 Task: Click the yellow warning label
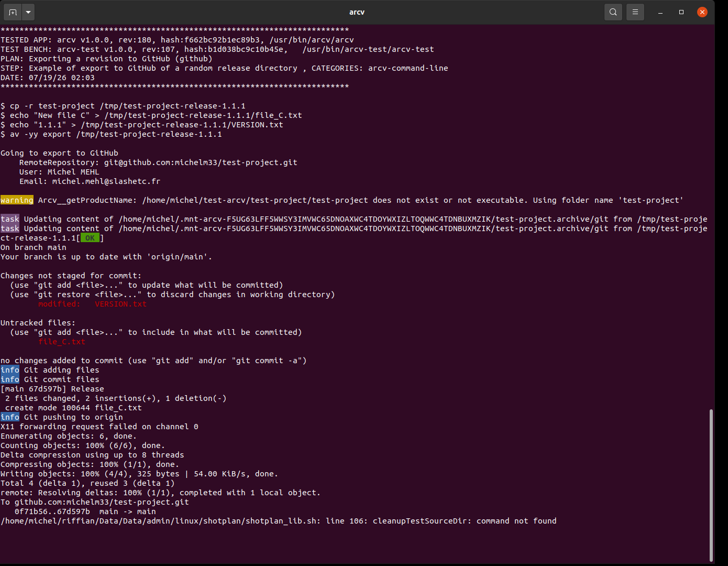click(x=17, y=200)
